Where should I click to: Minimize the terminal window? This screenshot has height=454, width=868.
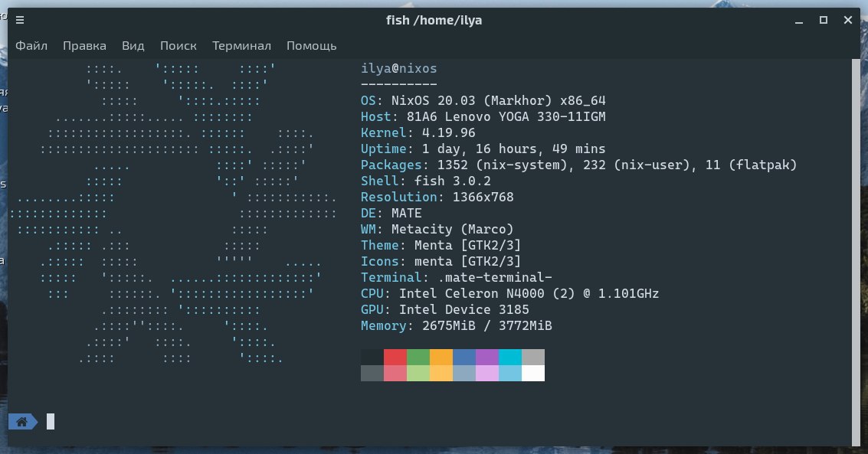pos(799,21)
